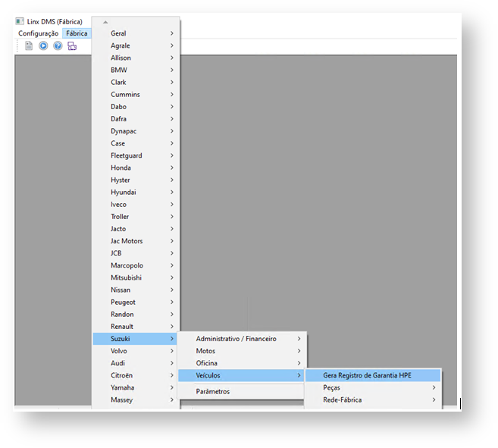The width and height of the screenshot is (498, 448).
Task: Open the Agrale submenu
Action: click(136, 45)
